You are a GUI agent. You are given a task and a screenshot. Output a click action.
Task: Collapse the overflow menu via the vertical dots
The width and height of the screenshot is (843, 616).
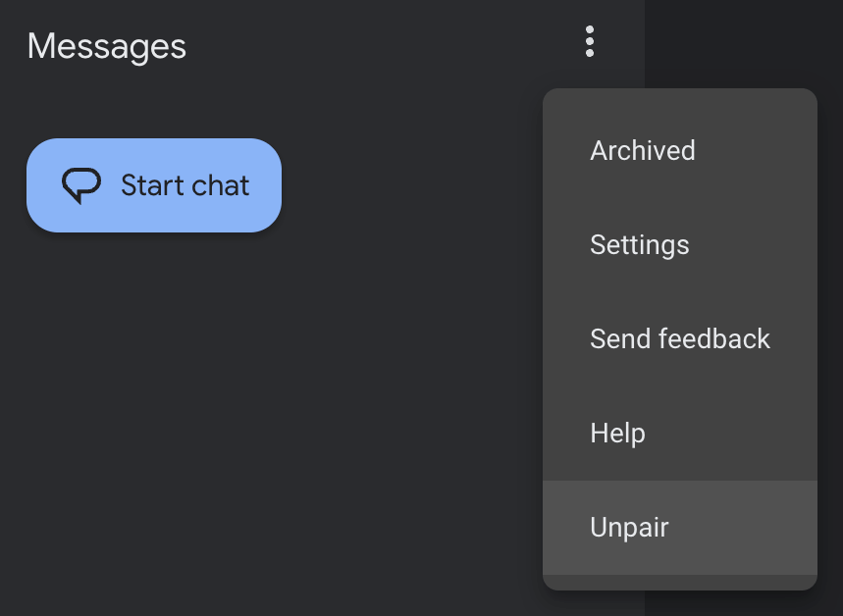(x=589, y=42)
